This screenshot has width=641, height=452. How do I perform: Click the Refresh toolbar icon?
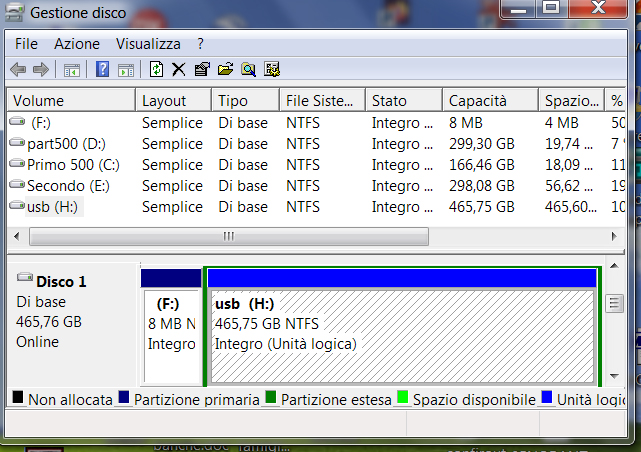pyautogui.click(x=156, y=69)
